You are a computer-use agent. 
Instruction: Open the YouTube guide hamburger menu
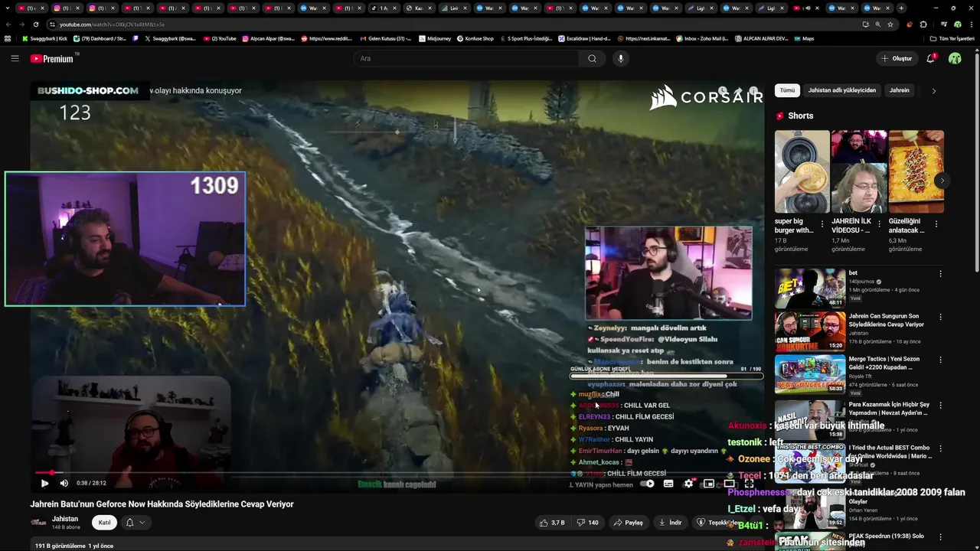click(15, 58)
